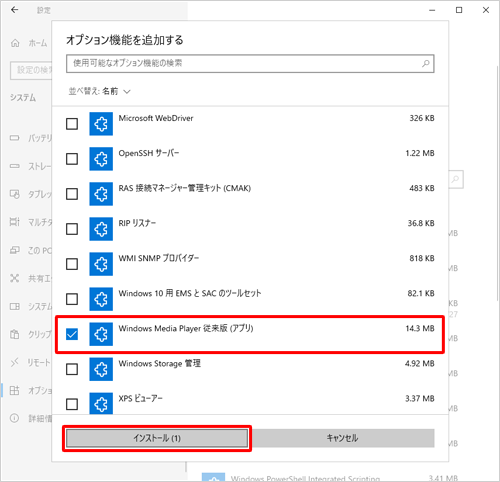The width and height of the screenshot is (500, 482).
Task: Click the 326 KB size value
Action: coord(422,118)
